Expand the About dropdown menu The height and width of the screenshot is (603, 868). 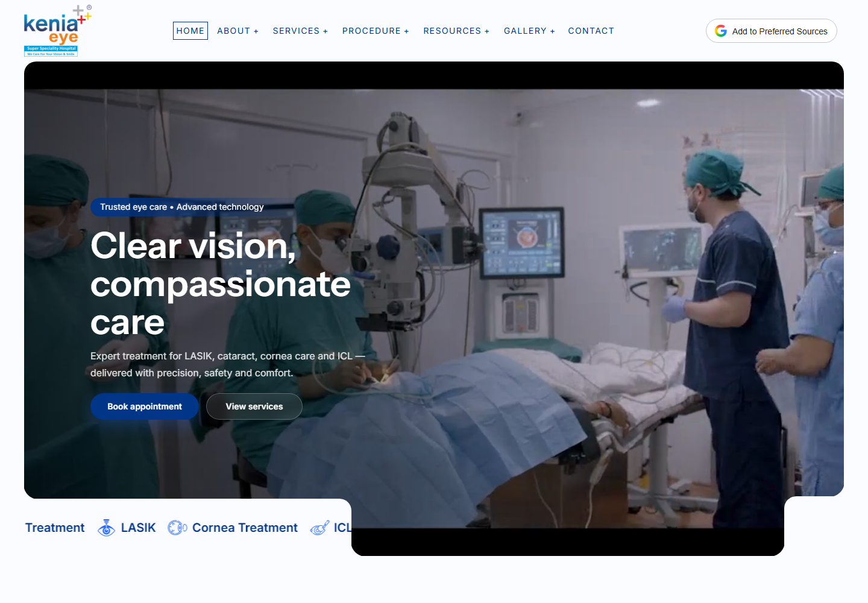[x=237, y=31]
